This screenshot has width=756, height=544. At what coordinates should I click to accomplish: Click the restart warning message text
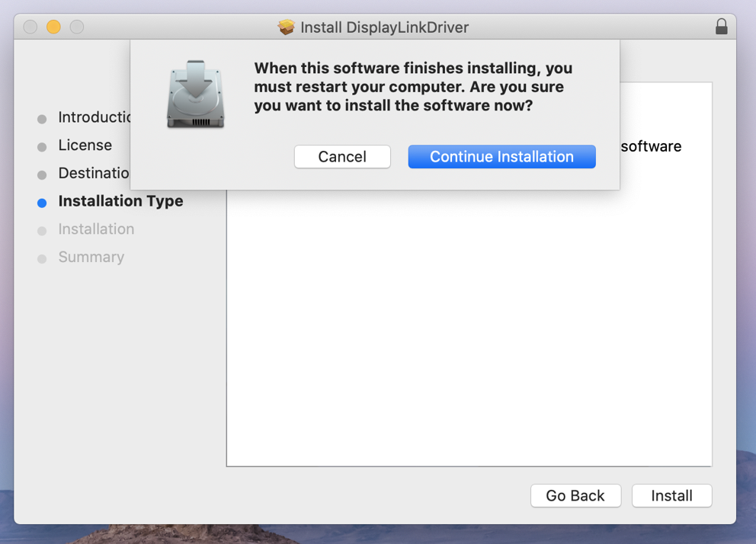pyautogui.click(x=413, y=87)
